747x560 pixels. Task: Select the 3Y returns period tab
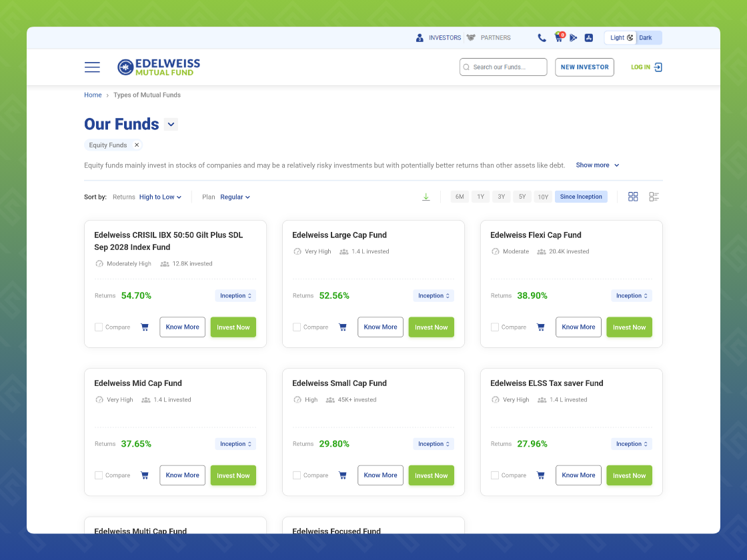(x=501, y=197)
